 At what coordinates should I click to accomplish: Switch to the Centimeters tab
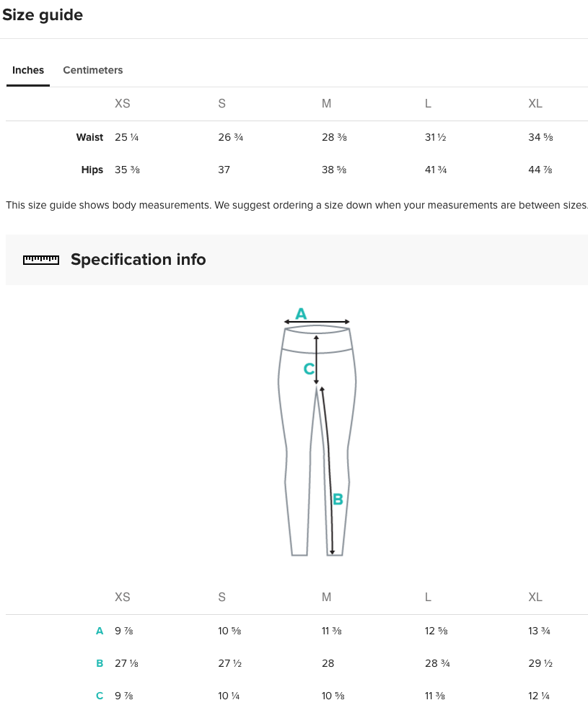pos(92,70)
